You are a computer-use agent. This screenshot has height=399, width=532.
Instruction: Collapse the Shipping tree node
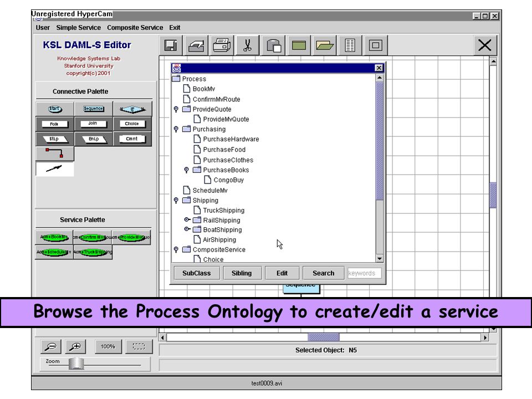pyautogui.click(x=176, y=201)
